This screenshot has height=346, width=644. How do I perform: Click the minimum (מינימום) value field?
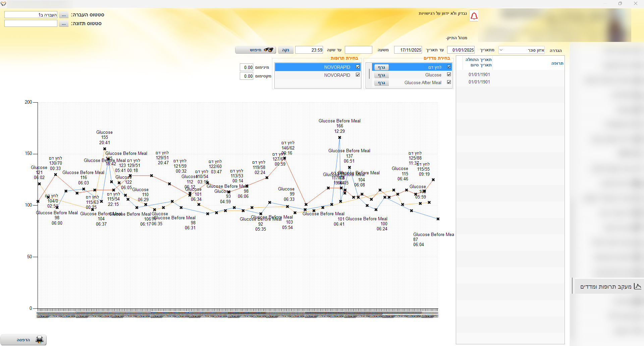247,67
